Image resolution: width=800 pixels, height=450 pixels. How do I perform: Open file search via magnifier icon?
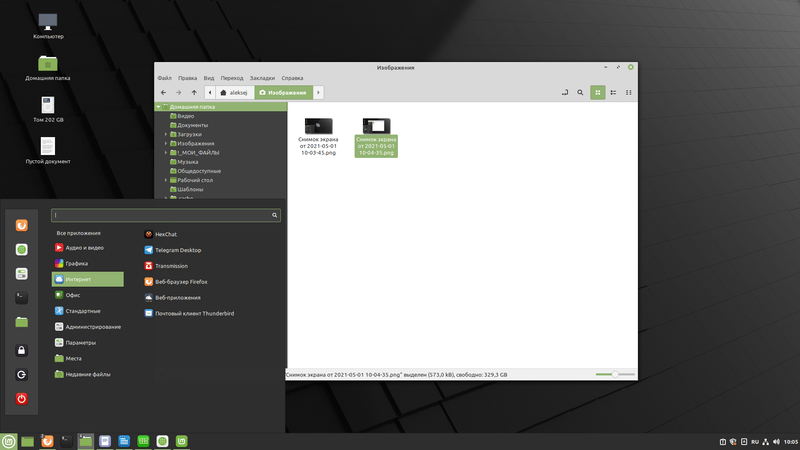point(580,92)
